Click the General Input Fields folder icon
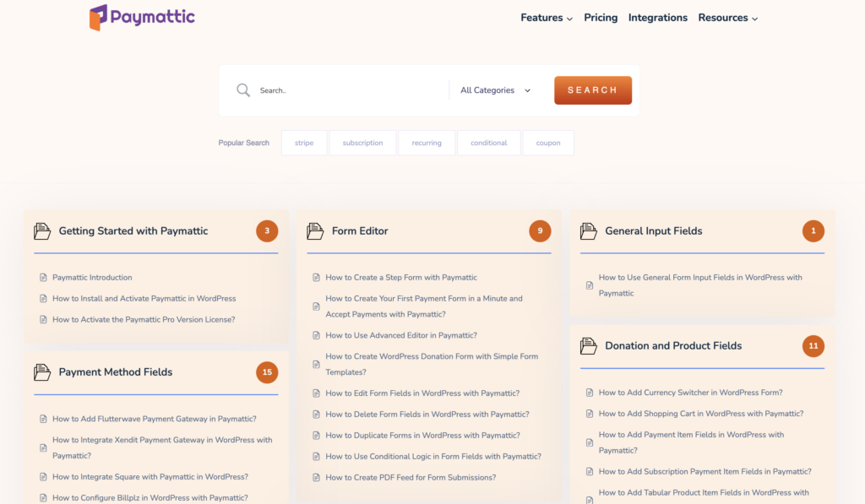The image size is (865, 504). 589,231
